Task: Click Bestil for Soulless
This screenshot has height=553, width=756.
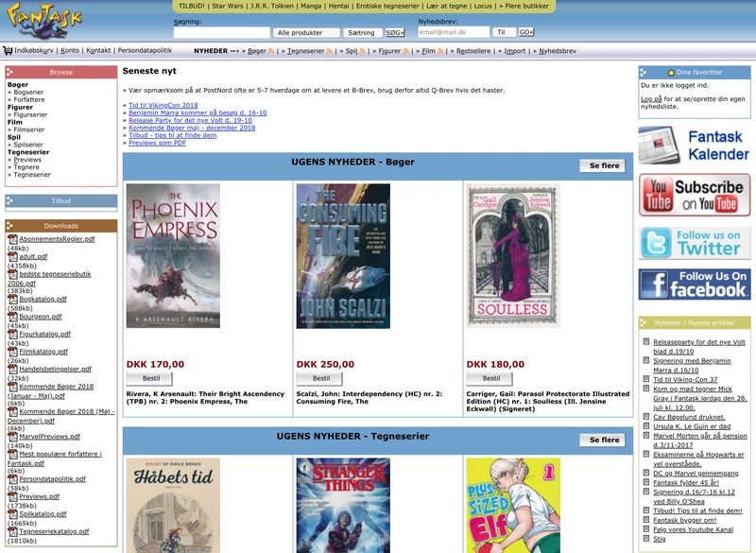Action: coord(490,378)
